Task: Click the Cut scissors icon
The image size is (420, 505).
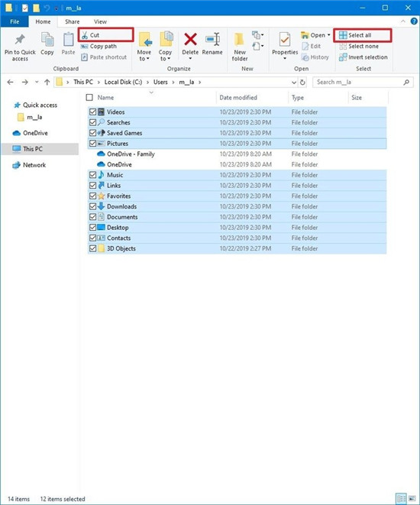Action: pos(85,35)
